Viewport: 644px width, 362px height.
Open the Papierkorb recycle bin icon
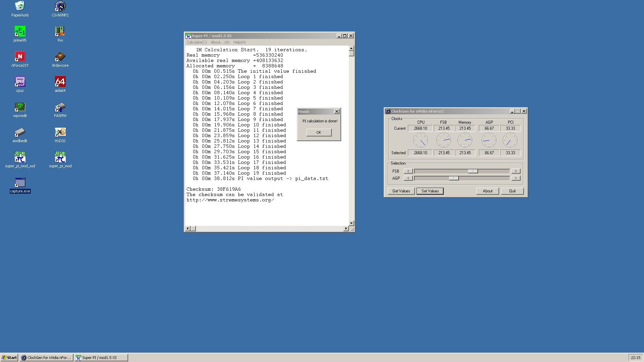[20, 9]
